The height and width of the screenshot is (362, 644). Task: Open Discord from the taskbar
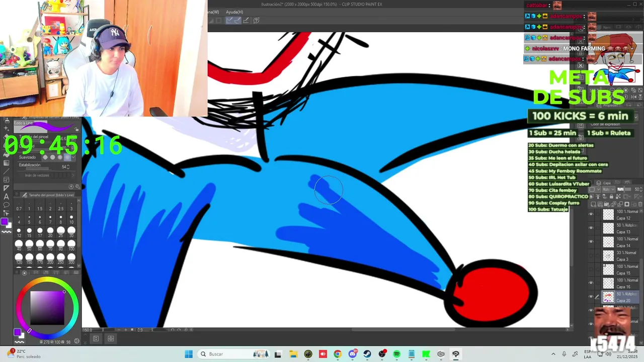353,354
